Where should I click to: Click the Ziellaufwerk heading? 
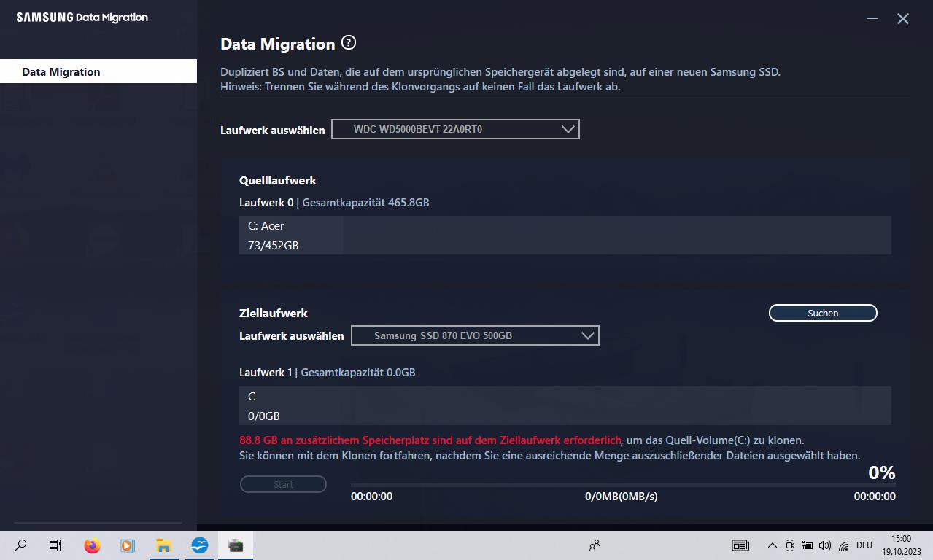click(x=274, y=313)
